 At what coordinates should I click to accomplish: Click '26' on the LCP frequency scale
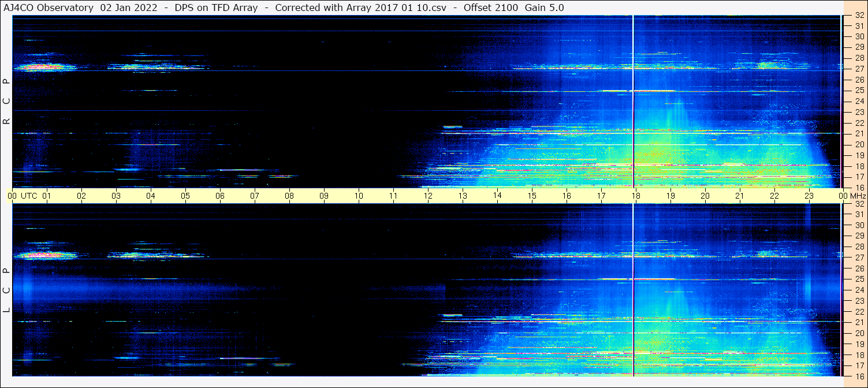859,268
